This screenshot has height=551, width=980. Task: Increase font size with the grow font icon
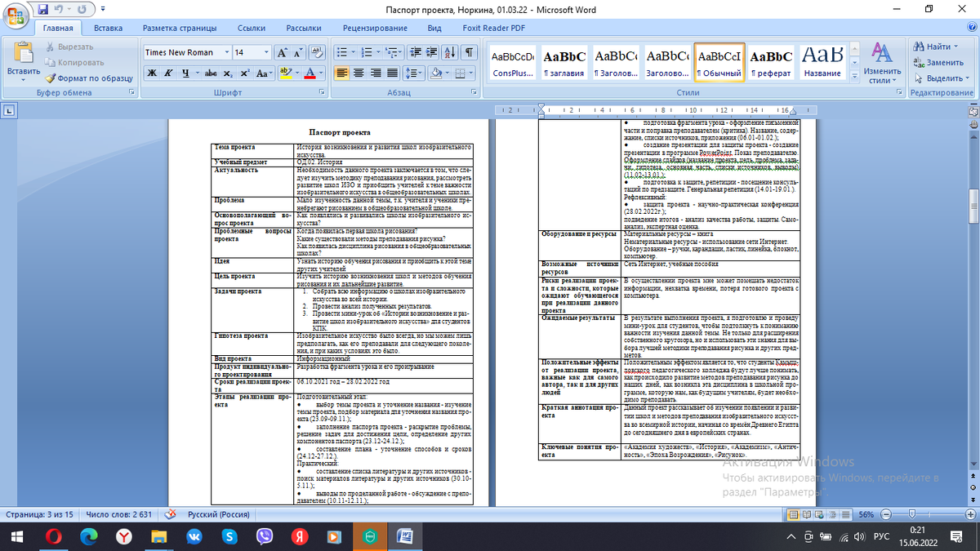[x=282, y=52]
